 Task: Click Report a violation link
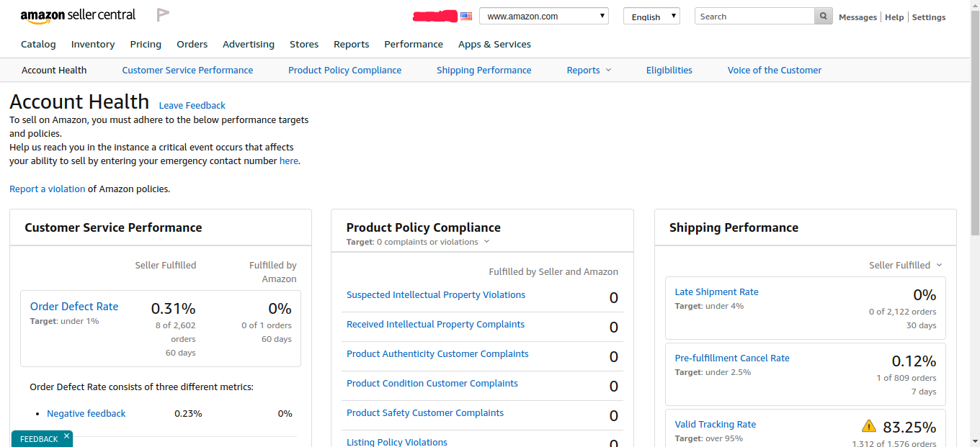pyautogui.click(x=47, y=189)
